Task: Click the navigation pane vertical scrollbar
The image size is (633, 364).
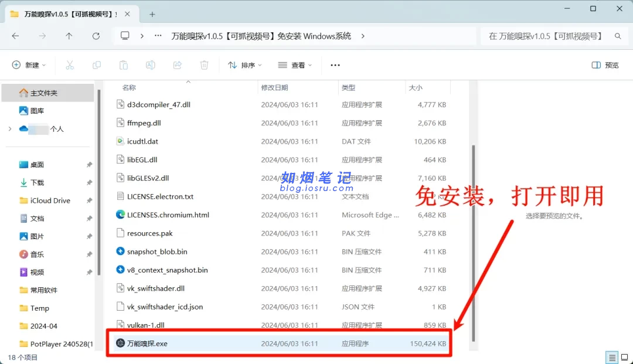Action: [99, 182]
